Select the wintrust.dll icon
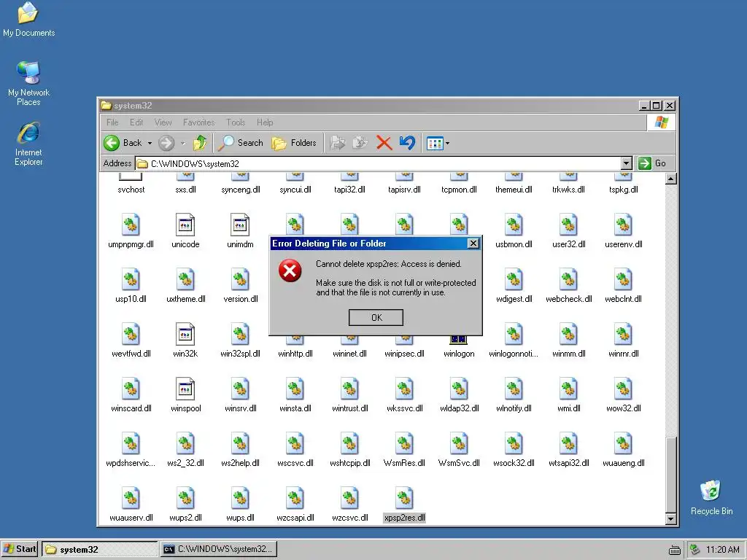This screenshot has height=560, width=747. click(349, 389)
